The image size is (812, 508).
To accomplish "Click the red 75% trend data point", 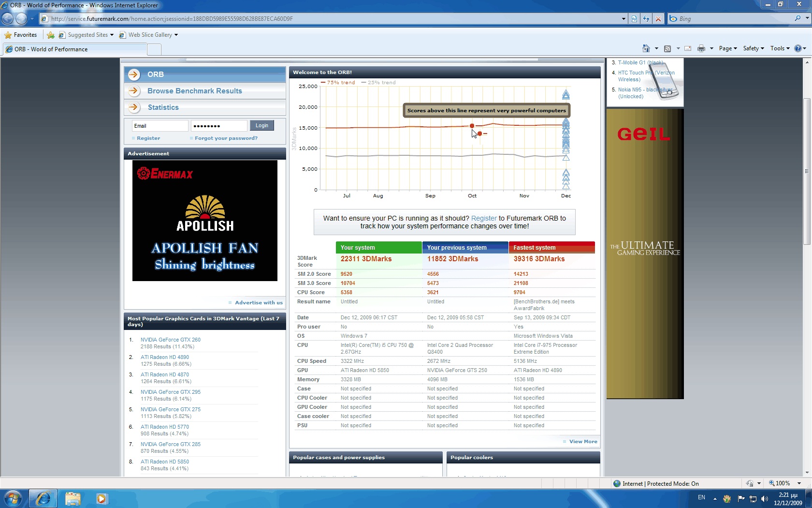I will (x=472, y=126).
